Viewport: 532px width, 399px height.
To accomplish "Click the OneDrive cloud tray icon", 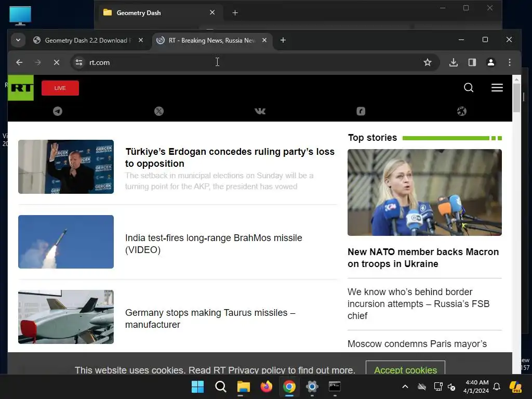I will 422,387.
